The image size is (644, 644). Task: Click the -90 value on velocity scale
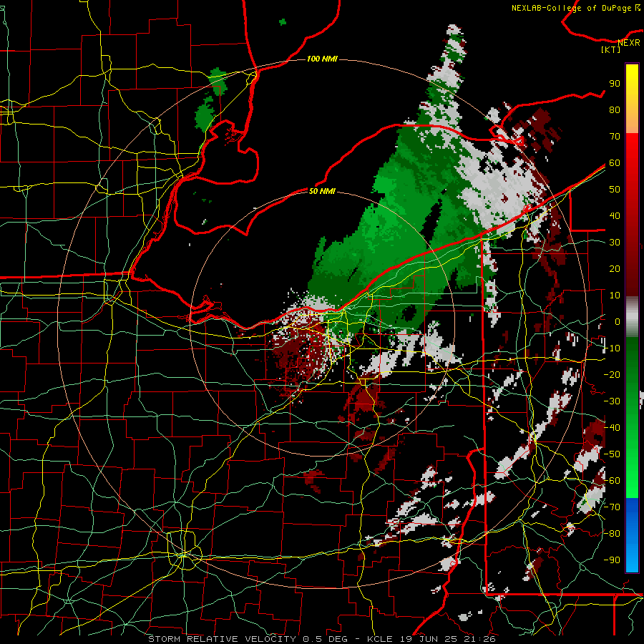click(612, 560)
